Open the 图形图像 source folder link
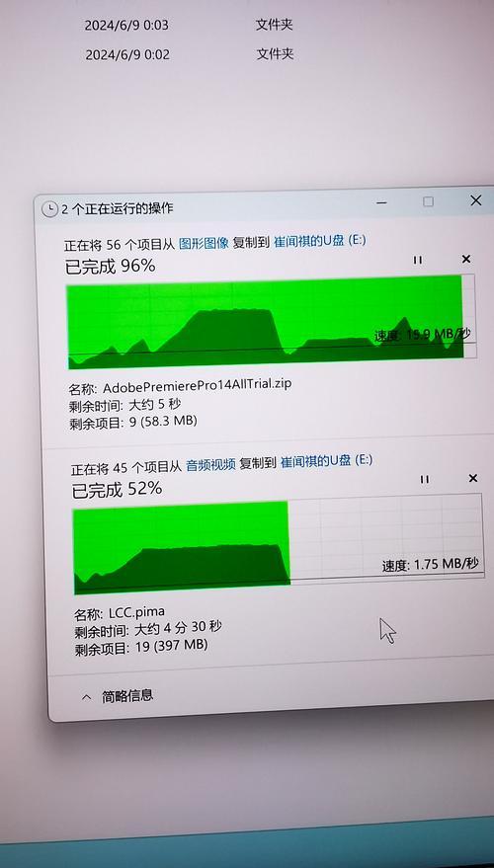 click(204, 243)
